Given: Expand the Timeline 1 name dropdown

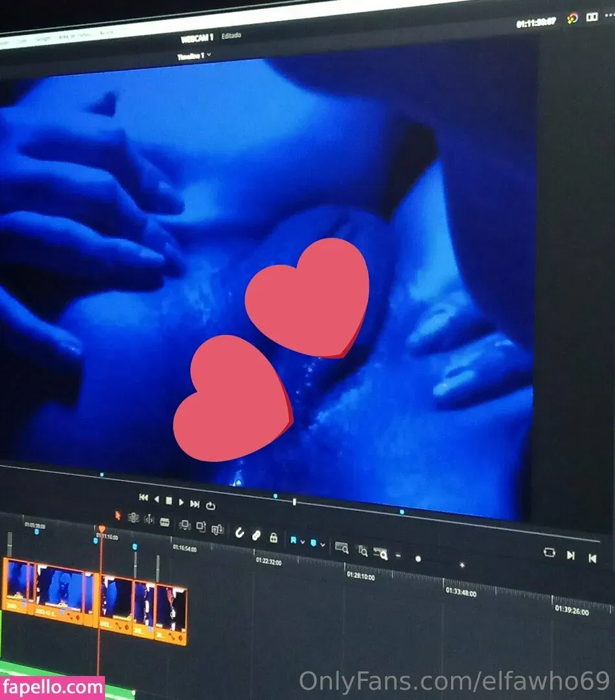Looking at the screenshot, I should click(208, 56).
